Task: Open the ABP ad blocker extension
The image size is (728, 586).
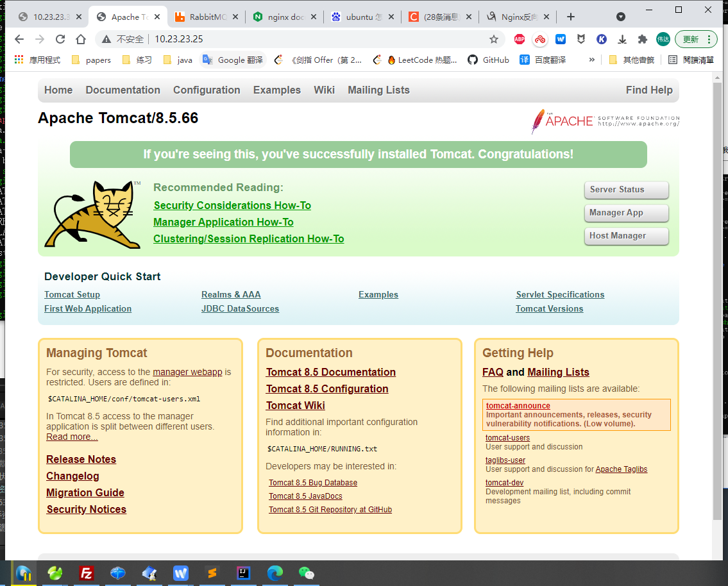Action: click(520, 40)
